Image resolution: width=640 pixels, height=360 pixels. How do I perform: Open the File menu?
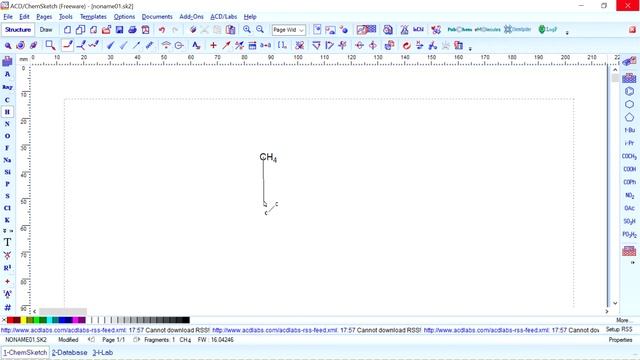[x=8, y=17]
